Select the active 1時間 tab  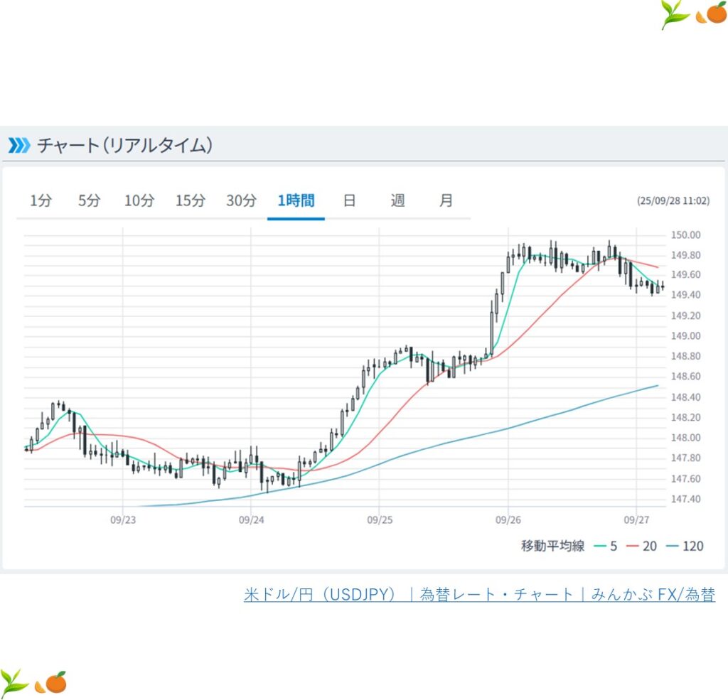point(296,200)
